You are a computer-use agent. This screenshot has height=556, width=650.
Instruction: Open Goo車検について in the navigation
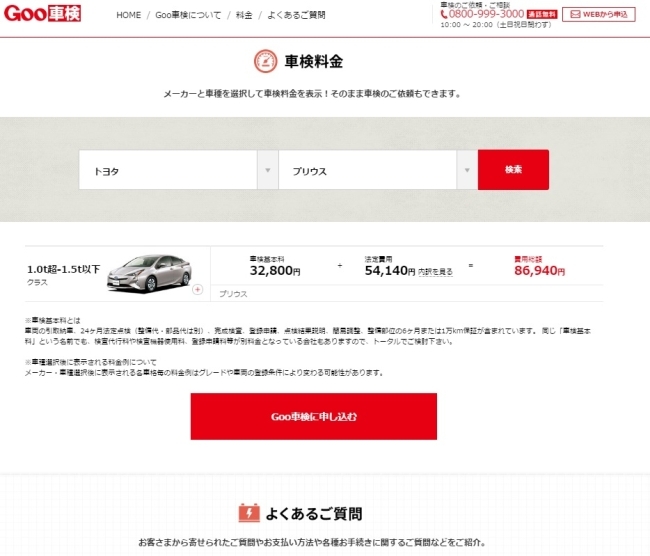click(x=188, y=15)
